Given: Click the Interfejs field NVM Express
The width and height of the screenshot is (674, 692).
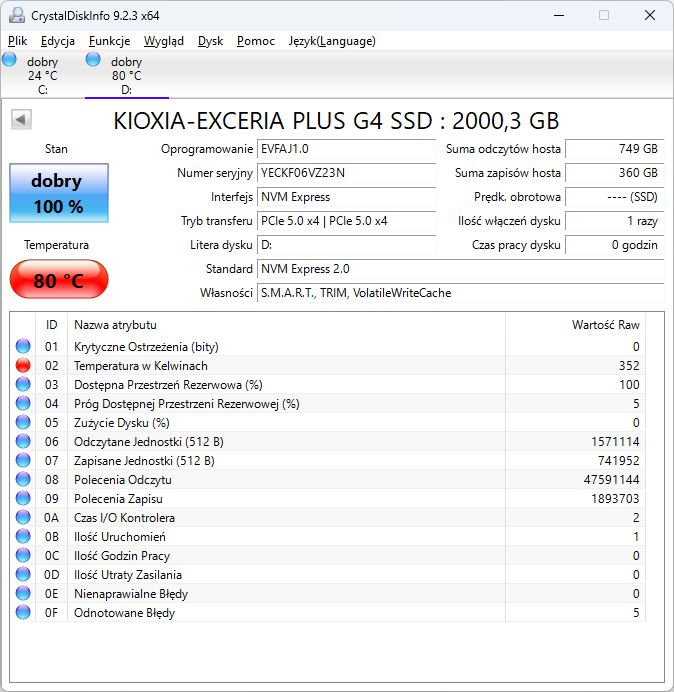Looking at the screenshot, I should click(x=346, y=197).
